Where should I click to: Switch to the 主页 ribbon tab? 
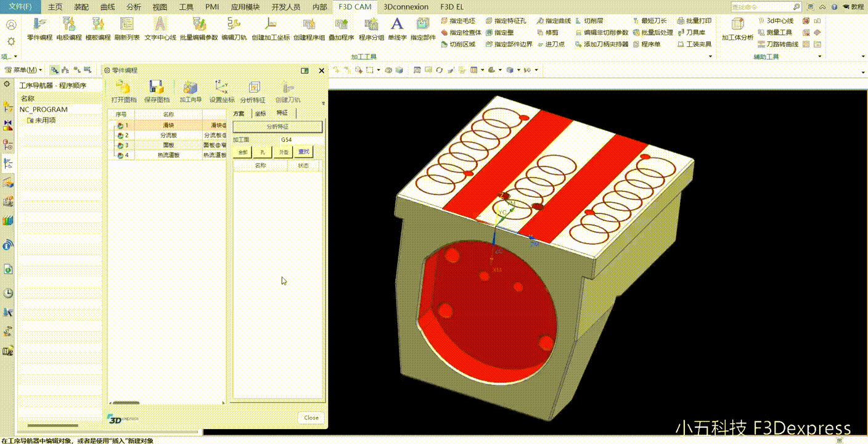coord(55,7)
